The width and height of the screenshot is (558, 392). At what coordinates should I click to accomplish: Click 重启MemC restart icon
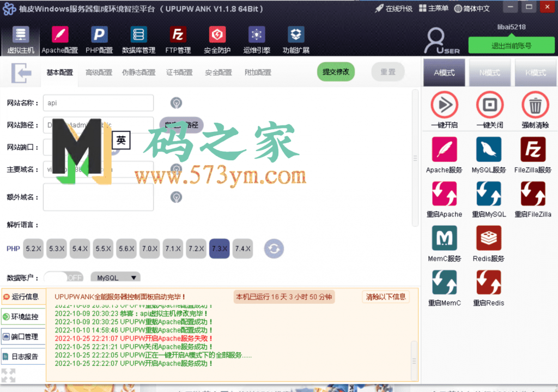coord(444,283)
